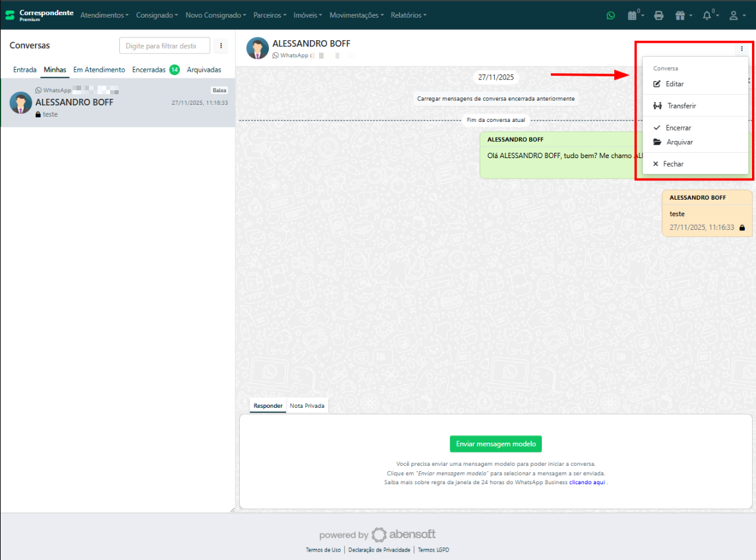Open the user profile icon menu
The width and height of the screenshot is (756, 560).
[737, 15]
